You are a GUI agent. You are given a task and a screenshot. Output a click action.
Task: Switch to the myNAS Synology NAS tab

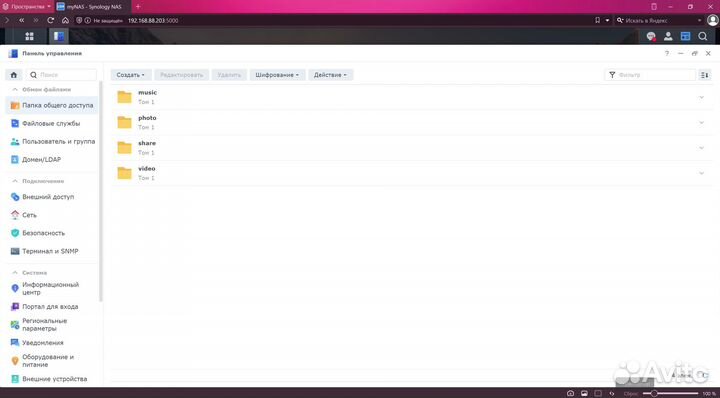click(x=93, y=7)
